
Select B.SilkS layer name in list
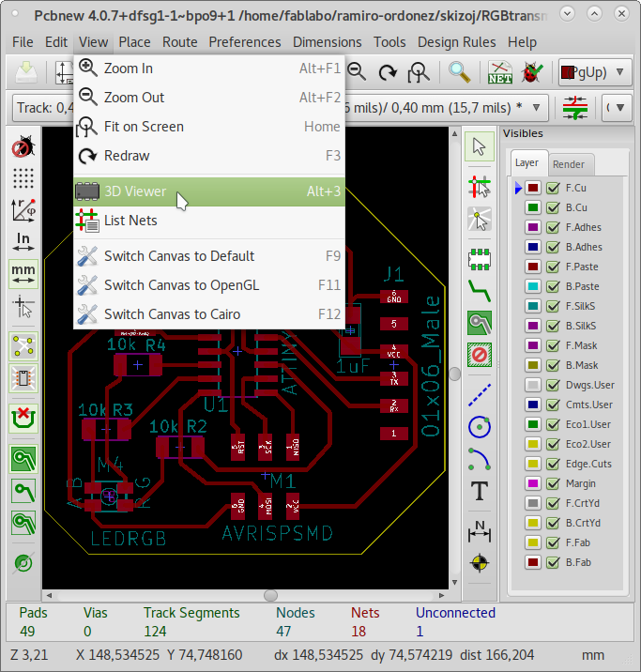coord(580,326)
